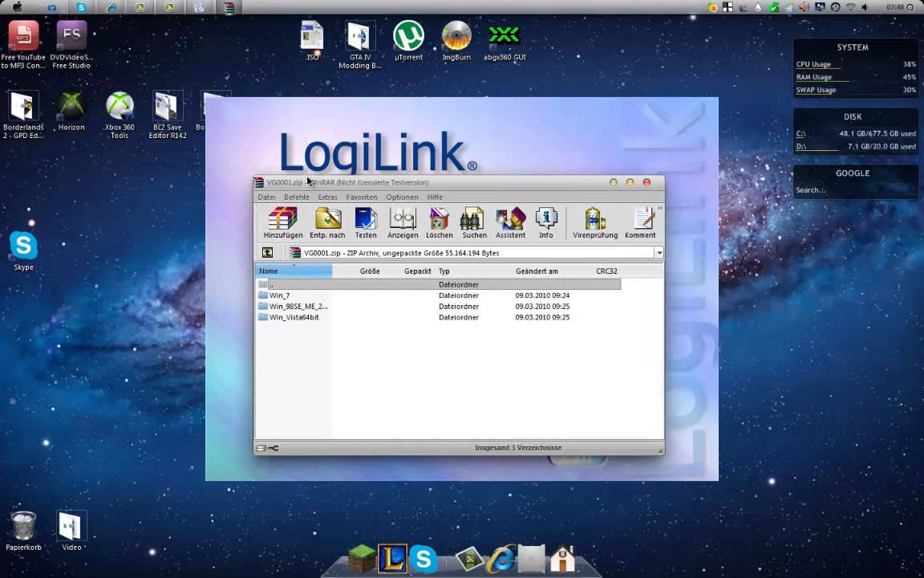This screenshot has height=578, width=924.
Task: Click WinRAR icon in the top taskbar
Action: point(229,7)
